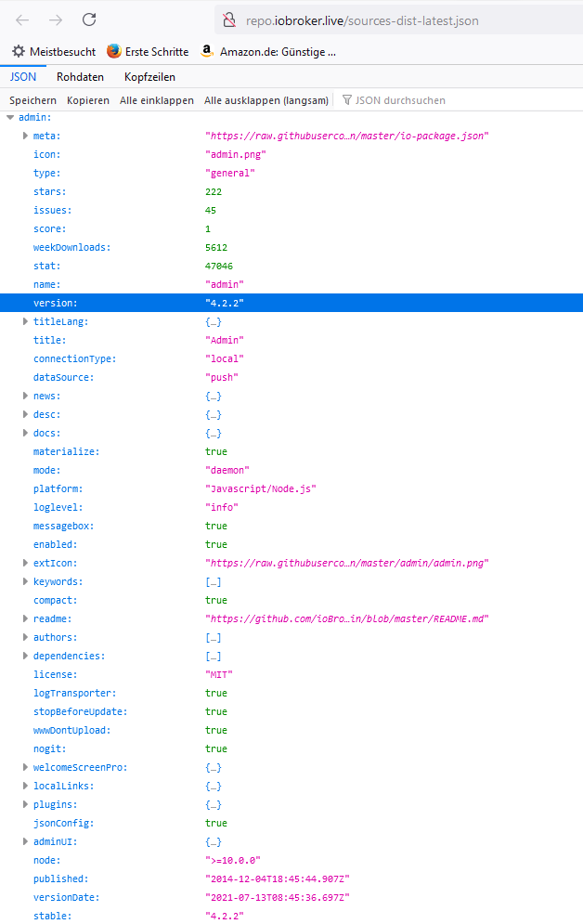Click the connectionType key
Viewport: 583px width, 924px height.
(75, 358)
